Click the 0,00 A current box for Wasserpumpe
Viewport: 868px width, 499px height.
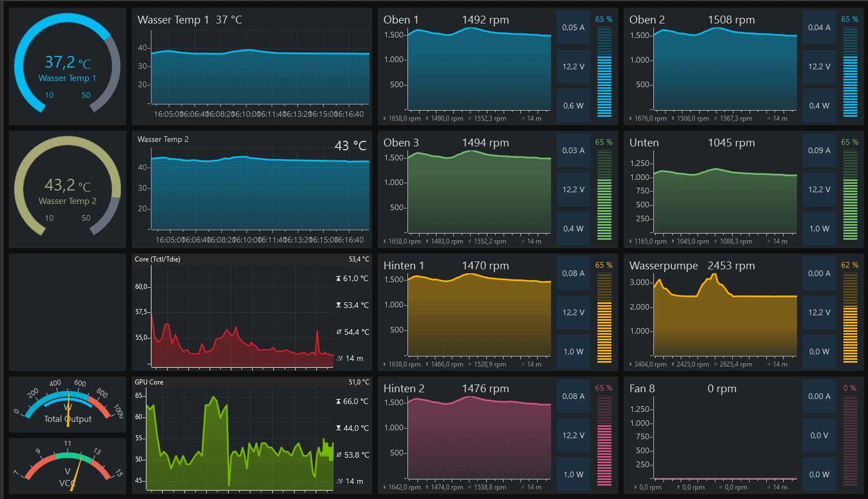click(819, 273)
